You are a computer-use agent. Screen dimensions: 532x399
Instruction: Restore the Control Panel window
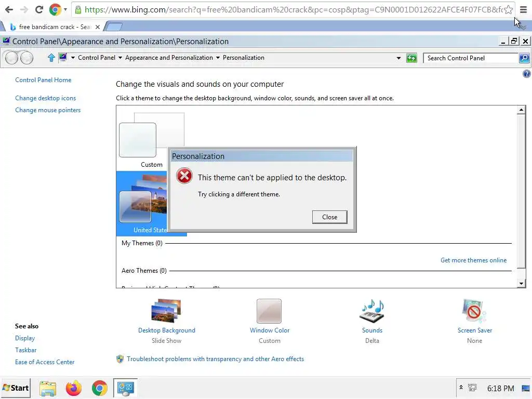click(x=514, y=41)
